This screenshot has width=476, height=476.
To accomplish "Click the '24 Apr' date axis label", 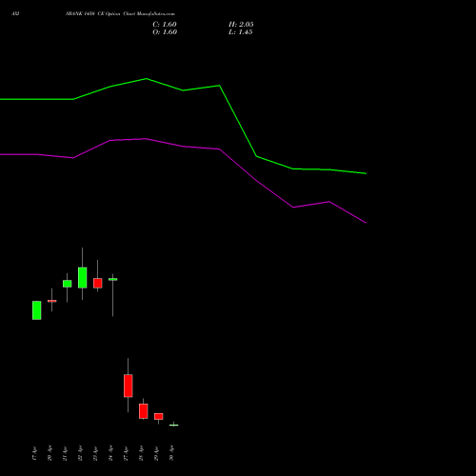I will (110, 454).
